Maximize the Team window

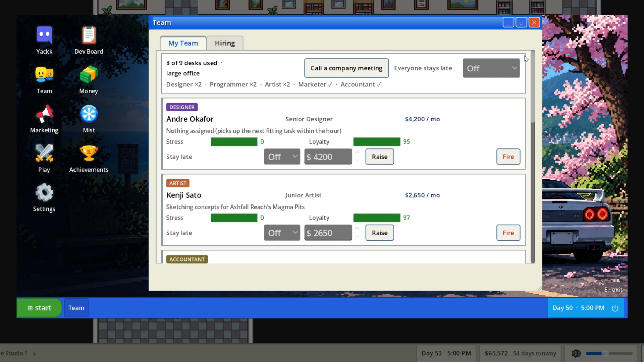click(521, 22)
